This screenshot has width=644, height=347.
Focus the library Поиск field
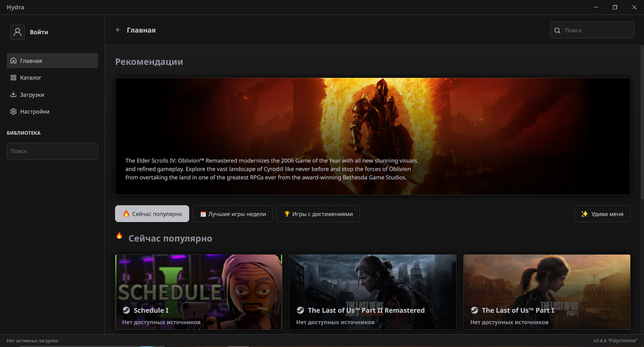point(52,151)
